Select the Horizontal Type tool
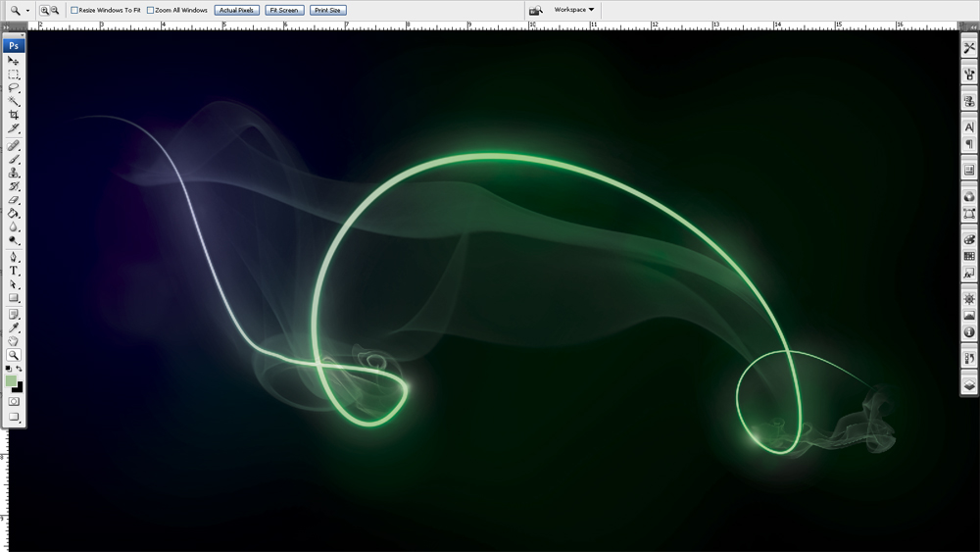 [13, 271]
